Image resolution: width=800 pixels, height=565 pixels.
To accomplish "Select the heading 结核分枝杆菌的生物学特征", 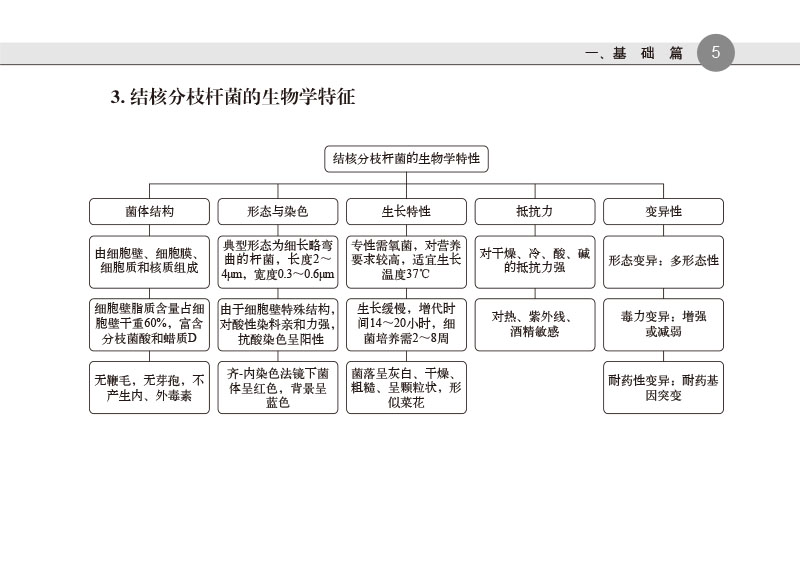I will pos(233,97).
